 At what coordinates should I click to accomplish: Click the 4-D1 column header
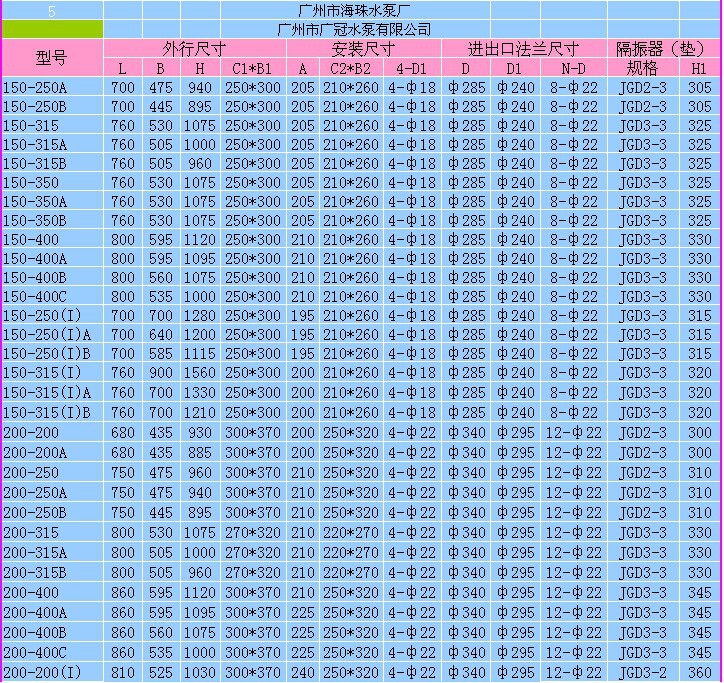tap(412, 68)
